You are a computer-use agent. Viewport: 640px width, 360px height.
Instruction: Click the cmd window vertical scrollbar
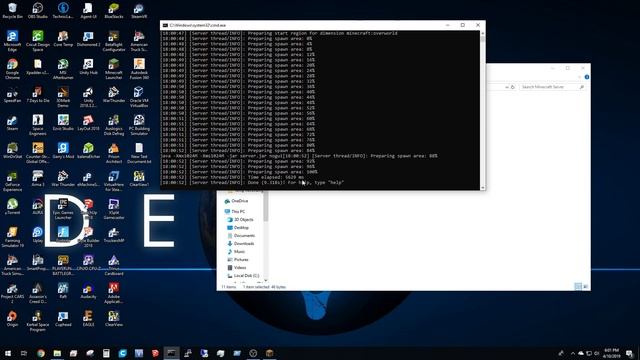(483, 110)
